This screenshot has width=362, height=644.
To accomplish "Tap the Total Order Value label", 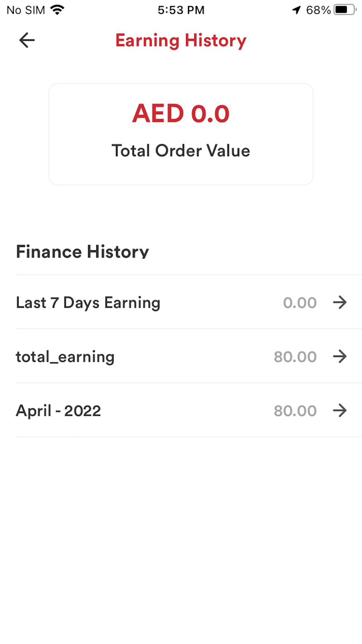I will click(x=181, y=151).
